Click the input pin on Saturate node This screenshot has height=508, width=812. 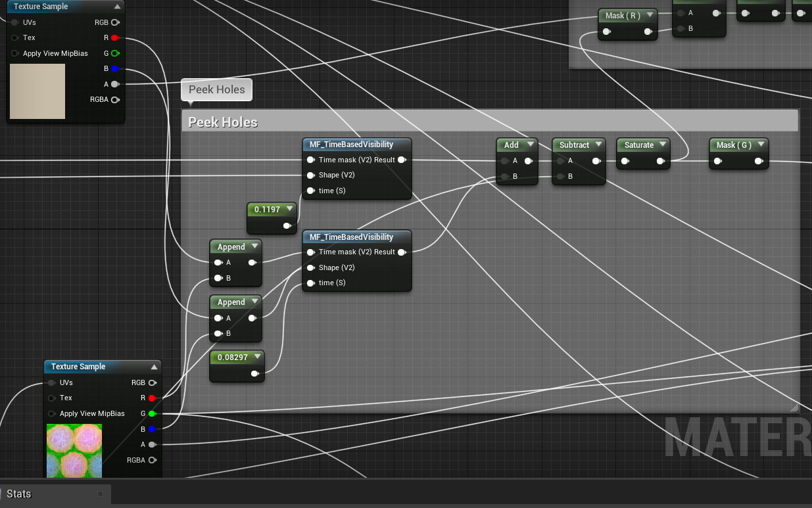(624, 161)
